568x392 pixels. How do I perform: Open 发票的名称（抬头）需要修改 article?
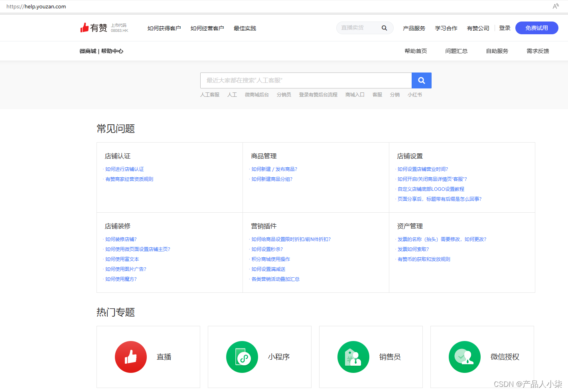pyautogui.click(x=442, y=239)
